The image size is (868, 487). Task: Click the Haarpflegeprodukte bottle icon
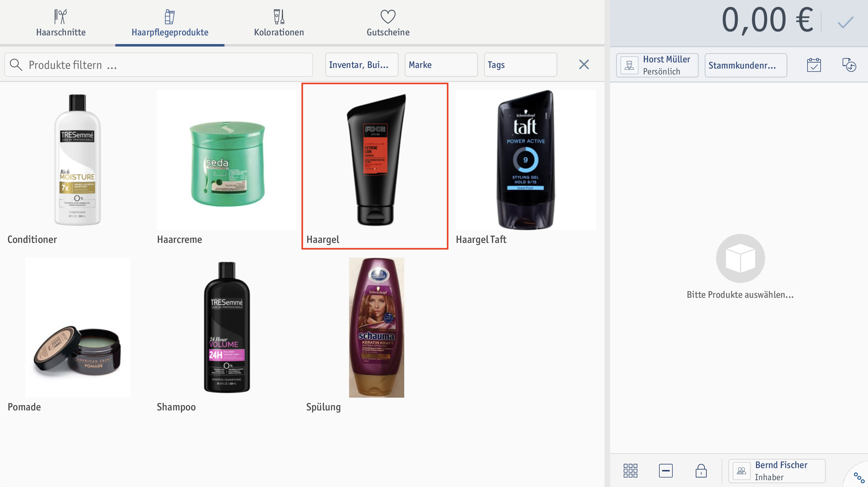pyautogui.click(x=170, y=16)
